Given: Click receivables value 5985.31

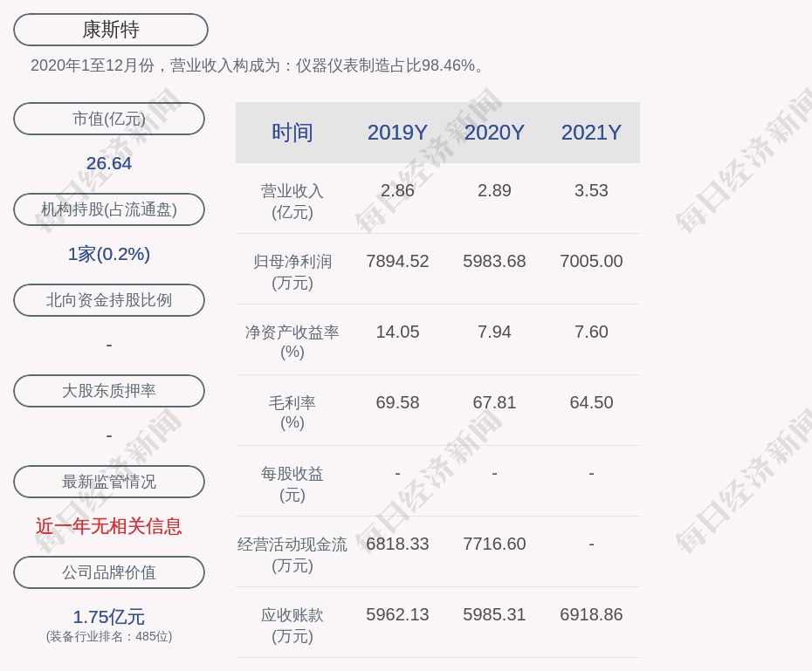Looking at the screenshot, I should (494, 614).
